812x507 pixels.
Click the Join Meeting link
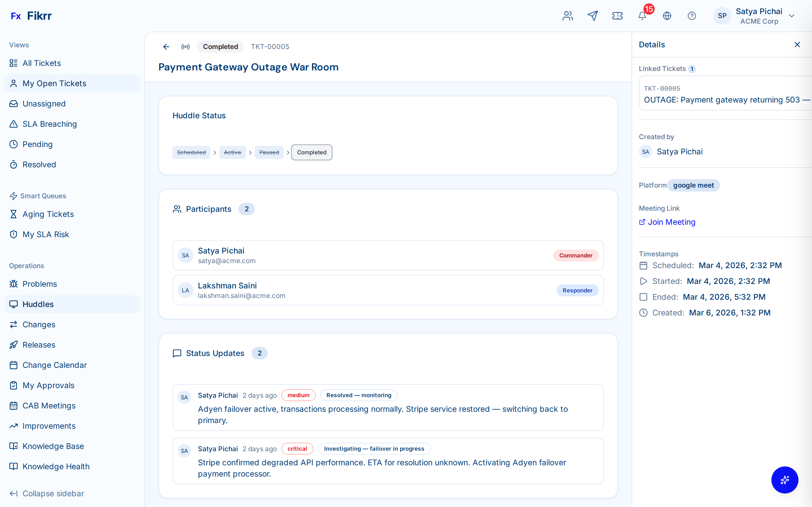[x=671, y=222]
